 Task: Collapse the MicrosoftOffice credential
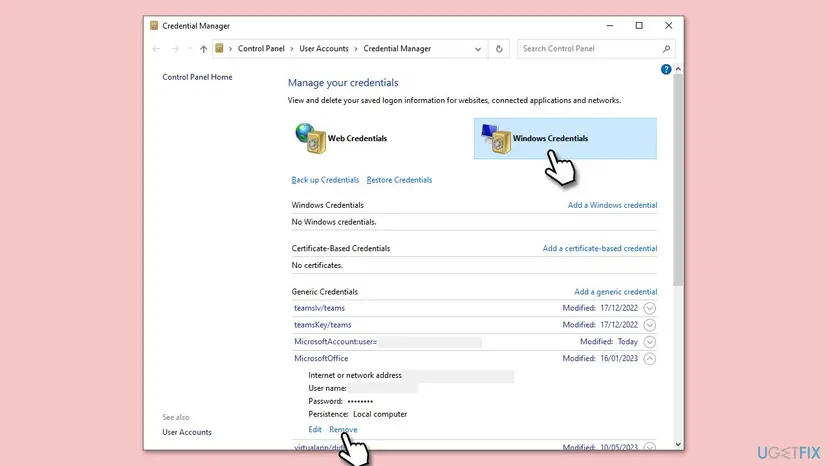650,359
